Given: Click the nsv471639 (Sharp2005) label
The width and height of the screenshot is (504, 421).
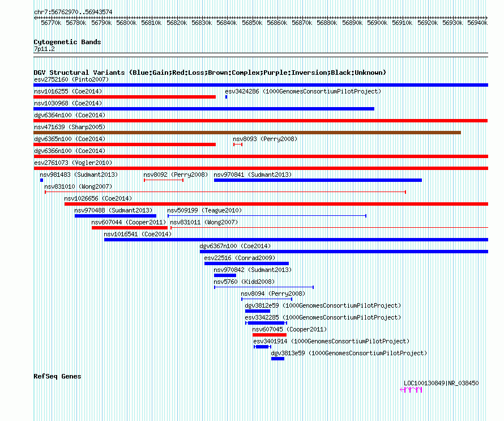Looking at the screenshot, I should pos(70,127).
